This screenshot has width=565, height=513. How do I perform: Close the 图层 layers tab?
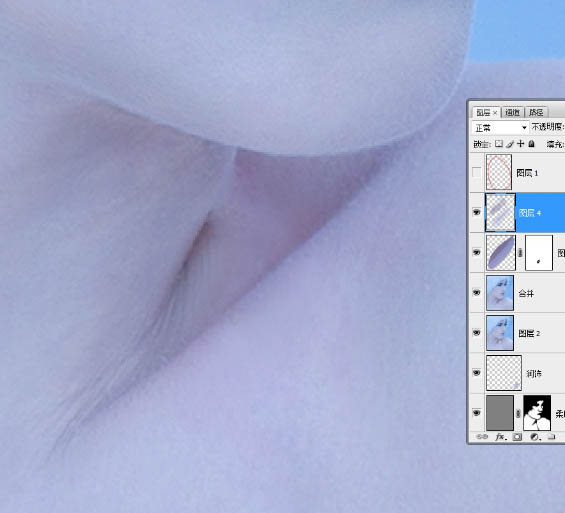(x=495, y=113)
